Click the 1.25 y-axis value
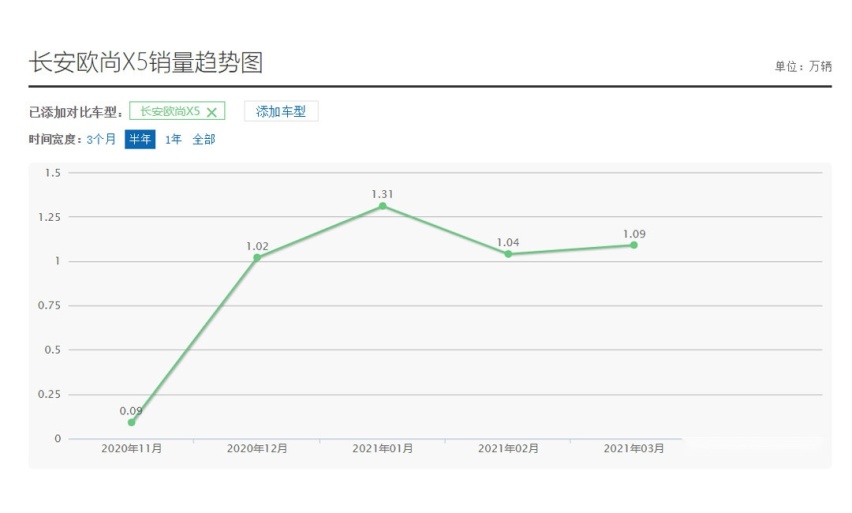The height and width of the screenshot is (513, 852). 49,217
